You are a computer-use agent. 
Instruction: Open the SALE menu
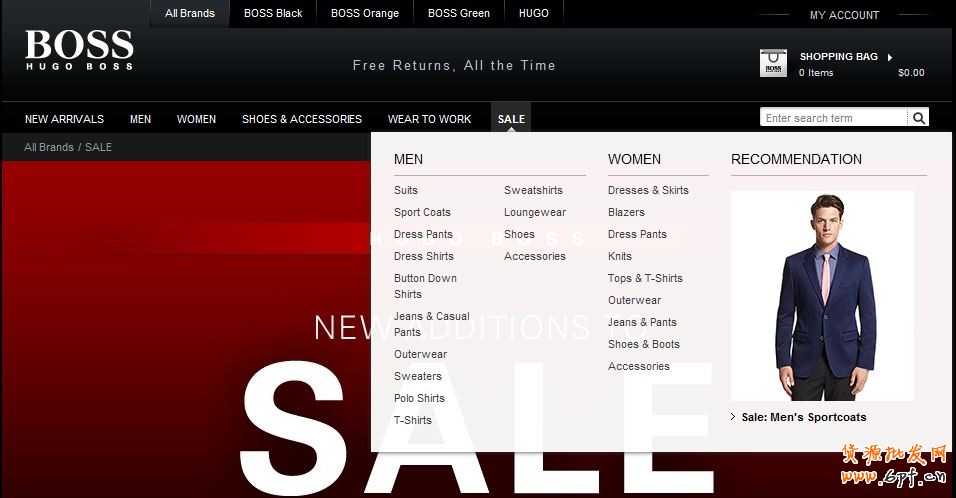click(x=511, y=119)
